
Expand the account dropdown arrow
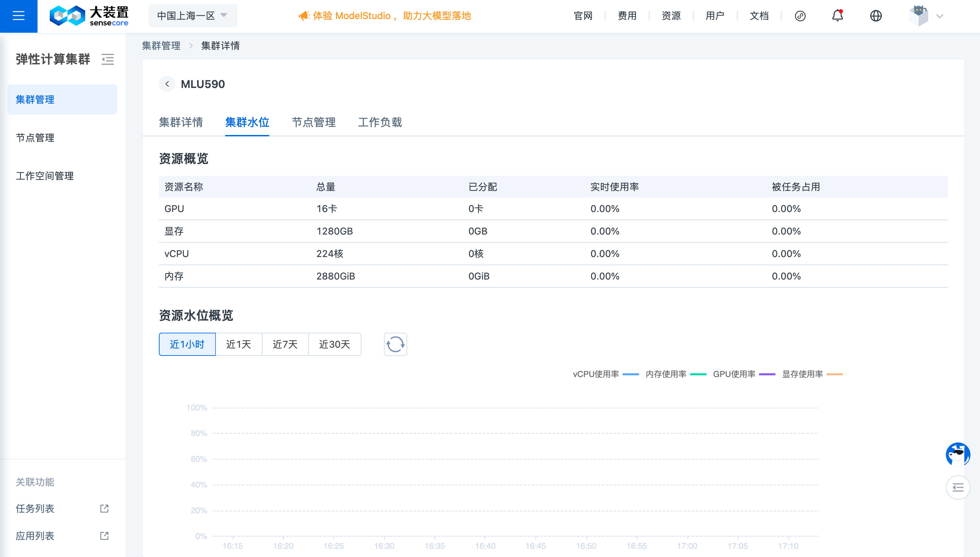click(939, 16)
